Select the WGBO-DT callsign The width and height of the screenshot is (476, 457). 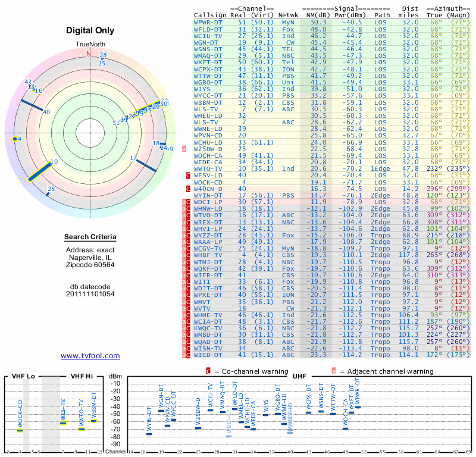click(208, 83)
